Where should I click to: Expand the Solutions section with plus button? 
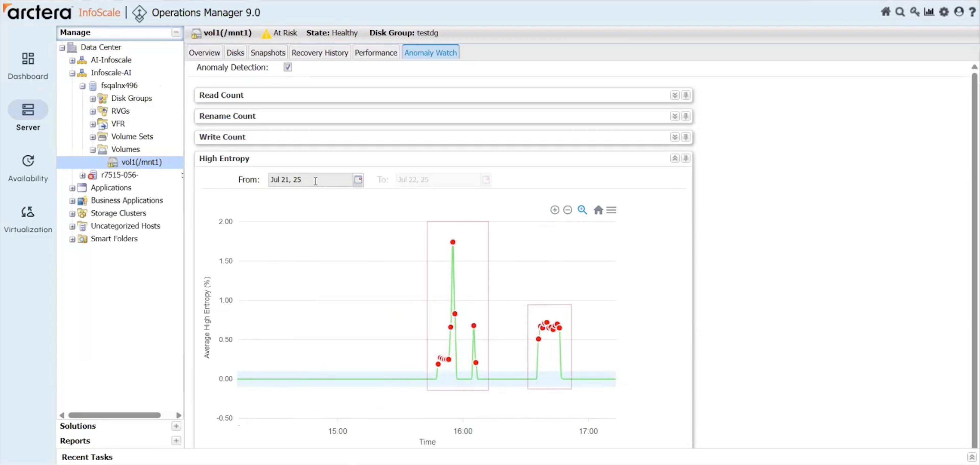(176, 426)
